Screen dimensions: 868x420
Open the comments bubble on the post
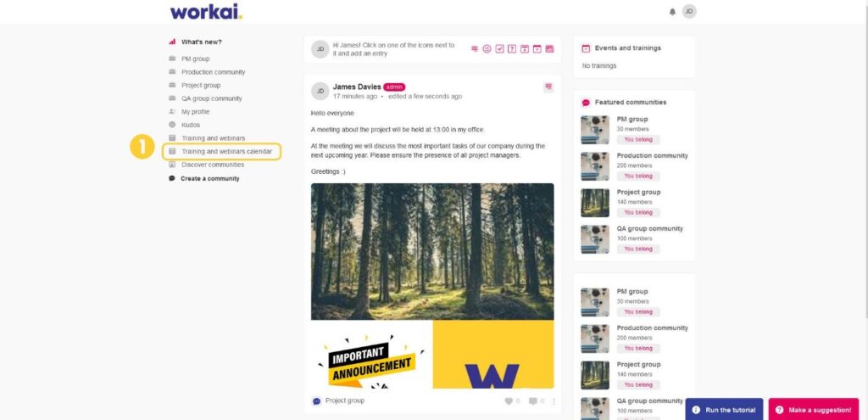tap(532, 401)
